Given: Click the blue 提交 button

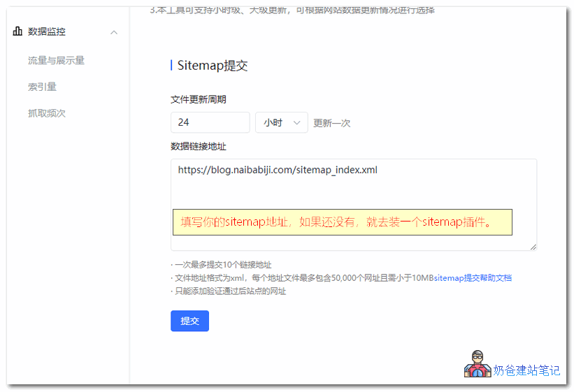Looking at the screenshot, I should tap(189, 321).
